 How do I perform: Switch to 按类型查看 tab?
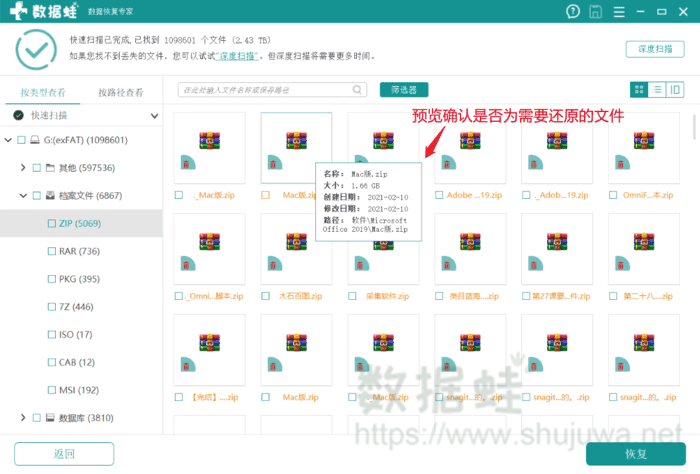(x=43, y=92)
